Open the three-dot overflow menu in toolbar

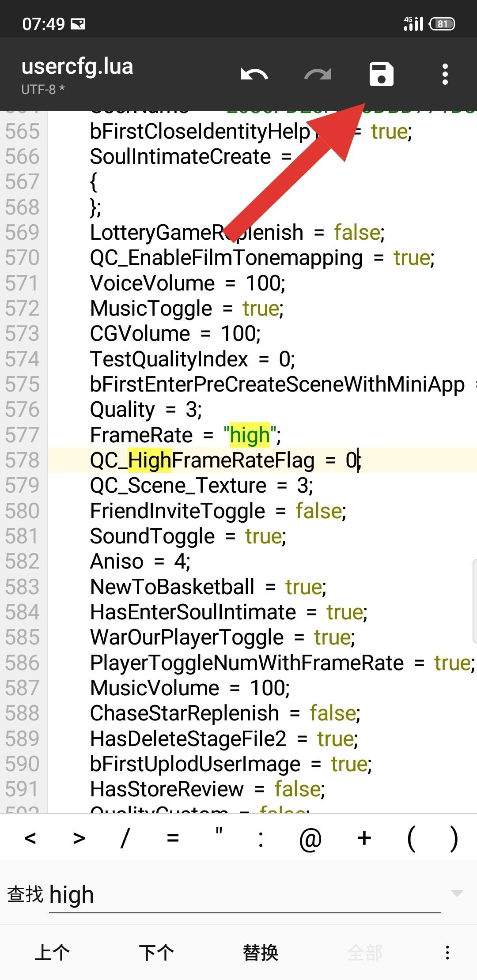click(x=445, y=74)
